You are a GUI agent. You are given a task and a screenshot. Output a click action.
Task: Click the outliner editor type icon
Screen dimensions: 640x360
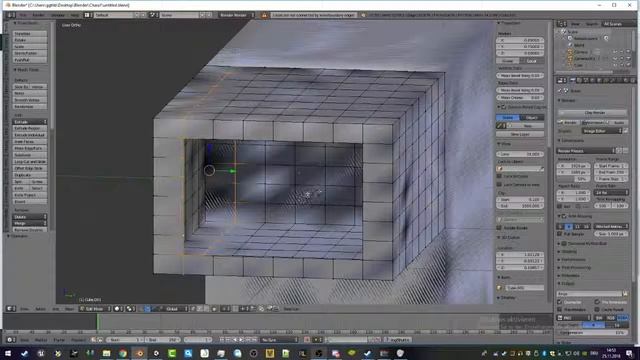[562, 24]
